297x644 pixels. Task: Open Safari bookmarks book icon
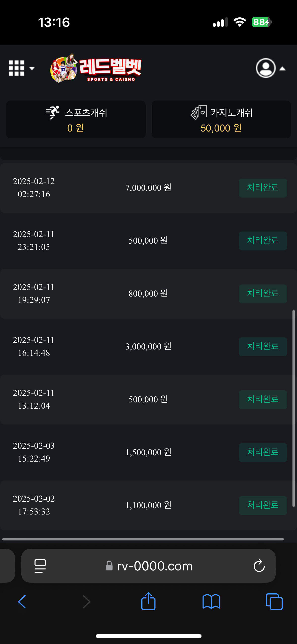click(211, 602)
